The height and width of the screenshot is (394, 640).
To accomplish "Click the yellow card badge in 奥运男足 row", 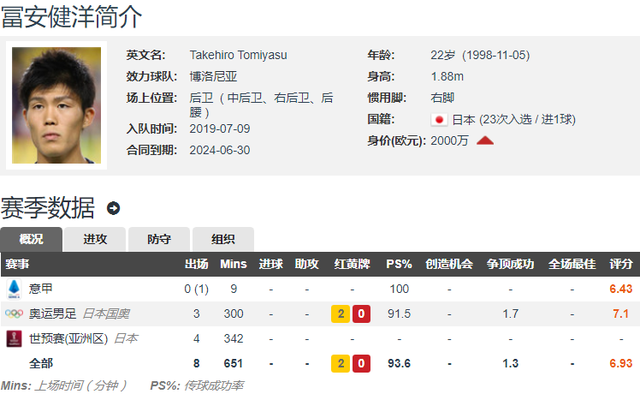I will click(340, 314).
